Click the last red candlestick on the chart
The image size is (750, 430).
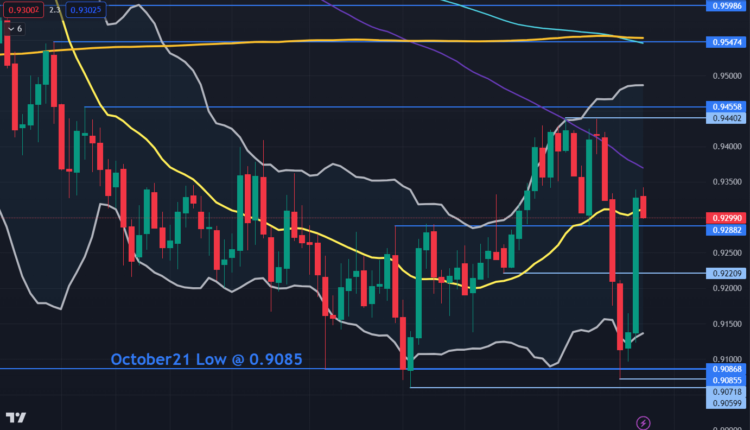[x=644, y=207]
